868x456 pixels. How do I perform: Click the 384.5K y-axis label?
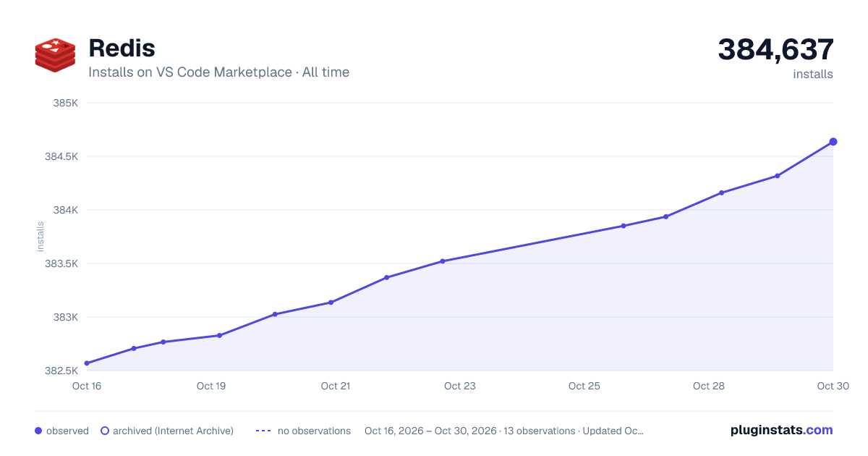point(61,156)
